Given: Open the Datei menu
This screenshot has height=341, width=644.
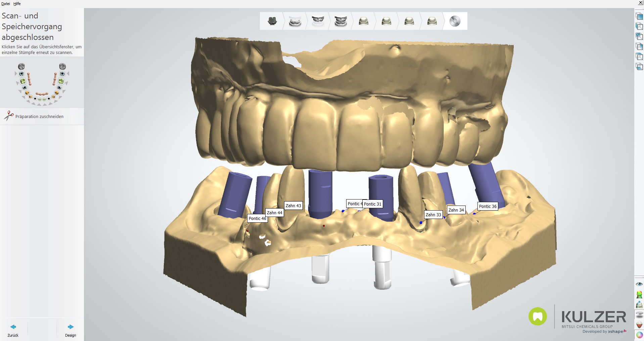Looking at the screenshot, I should click(x=5, y=4).
